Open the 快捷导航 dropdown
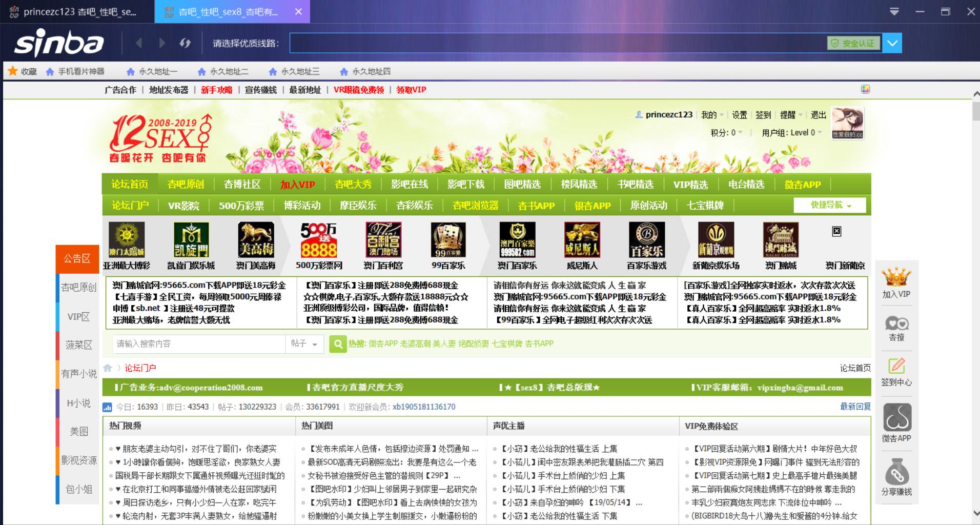Viewport: 980px width, 525px height. tap(830, 205)
